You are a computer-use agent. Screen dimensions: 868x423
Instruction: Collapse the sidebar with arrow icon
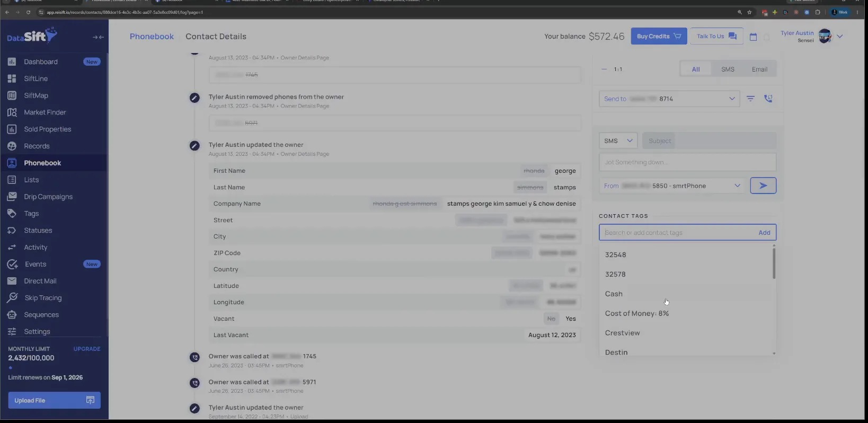[98, 37]
